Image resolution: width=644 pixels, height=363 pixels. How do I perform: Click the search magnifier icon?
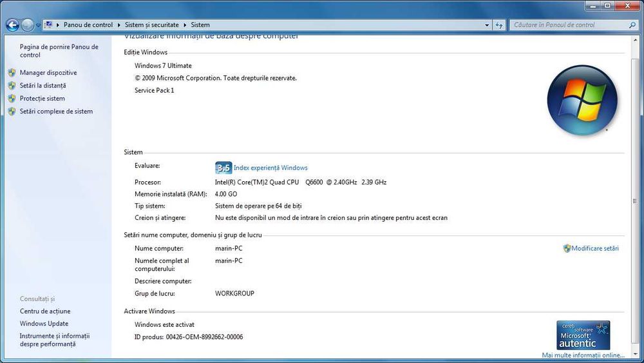pyautogui.click(x=632, y=25)
